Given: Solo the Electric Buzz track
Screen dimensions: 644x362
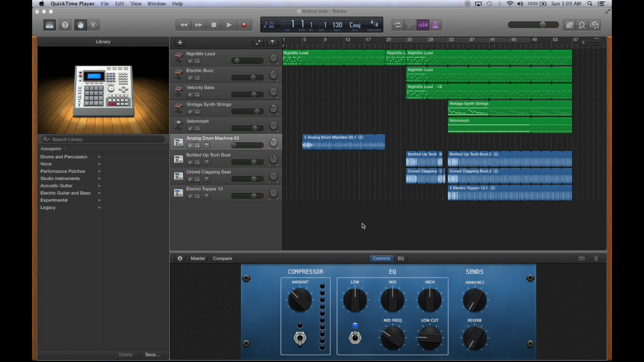Looking at the screenshot, I should click(197, 78).
